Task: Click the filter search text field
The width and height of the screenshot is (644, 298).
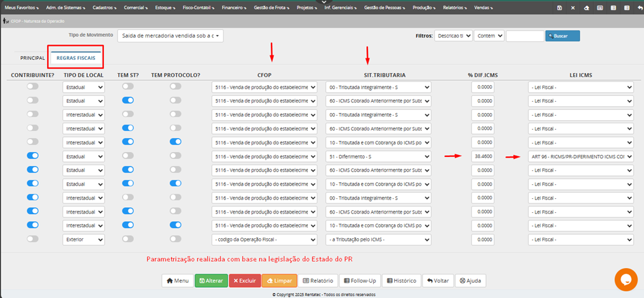Action: [525, 36]
